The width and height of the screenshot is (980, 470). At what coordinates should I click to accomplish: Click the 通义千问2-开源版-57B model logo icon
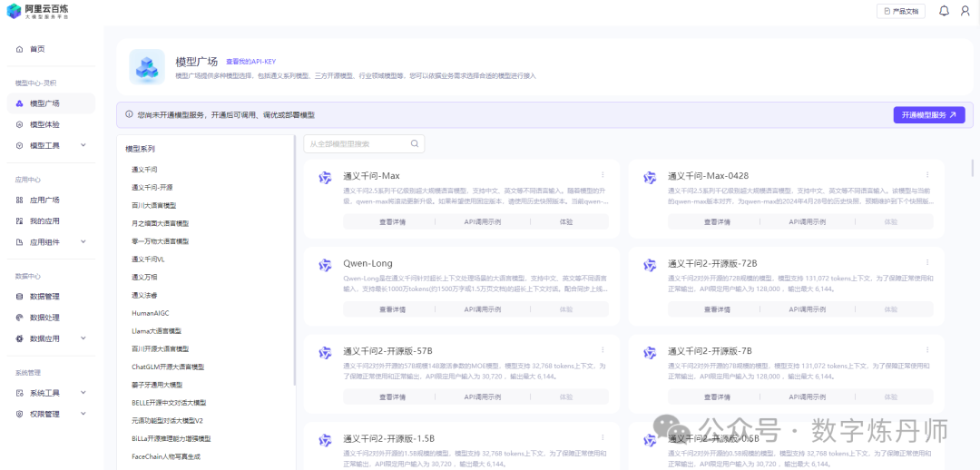click(x=325, y=352)
